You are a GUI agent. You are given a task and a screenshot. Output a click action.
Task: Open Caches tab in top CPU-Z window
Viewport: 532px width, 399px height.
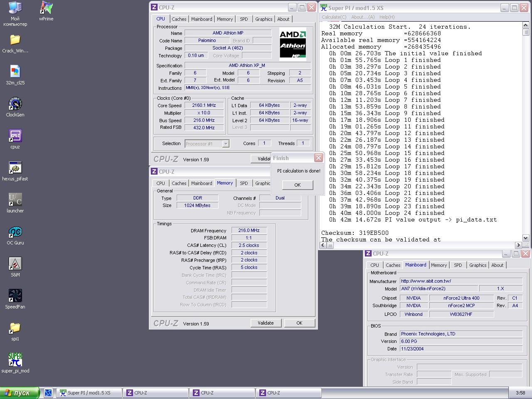(179, 19)
